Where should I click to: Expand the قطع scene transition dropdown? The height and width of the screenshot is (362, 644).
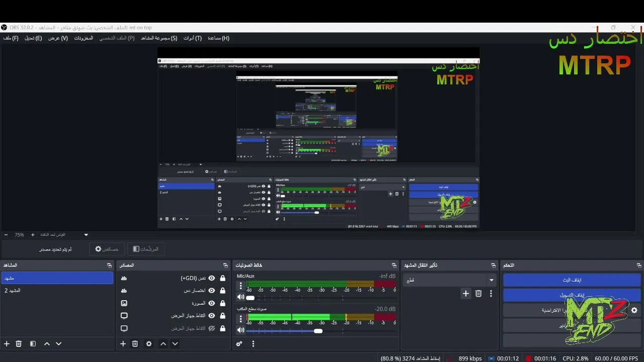(x=449, y=280)
